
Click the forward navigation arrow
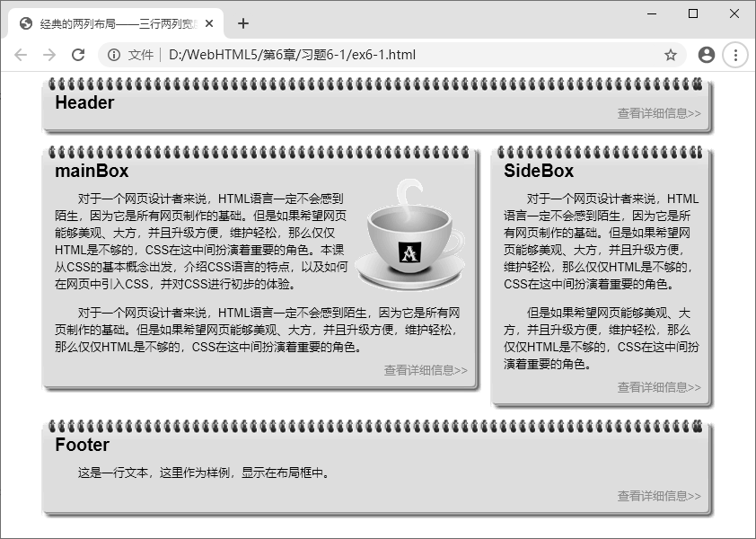coord(48,54)
